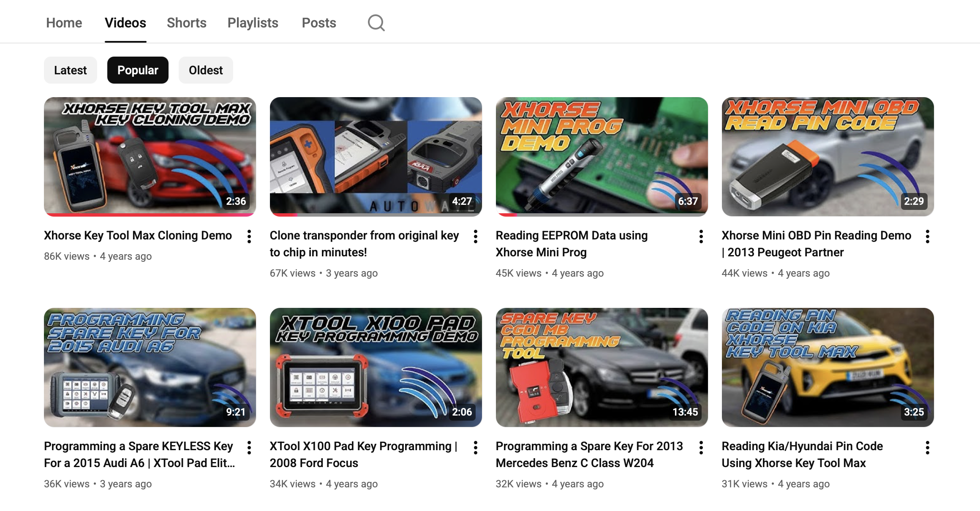Viewport: 980px width, 511px height.
Task: Open the Playlists tab
Action: point(253,22)
